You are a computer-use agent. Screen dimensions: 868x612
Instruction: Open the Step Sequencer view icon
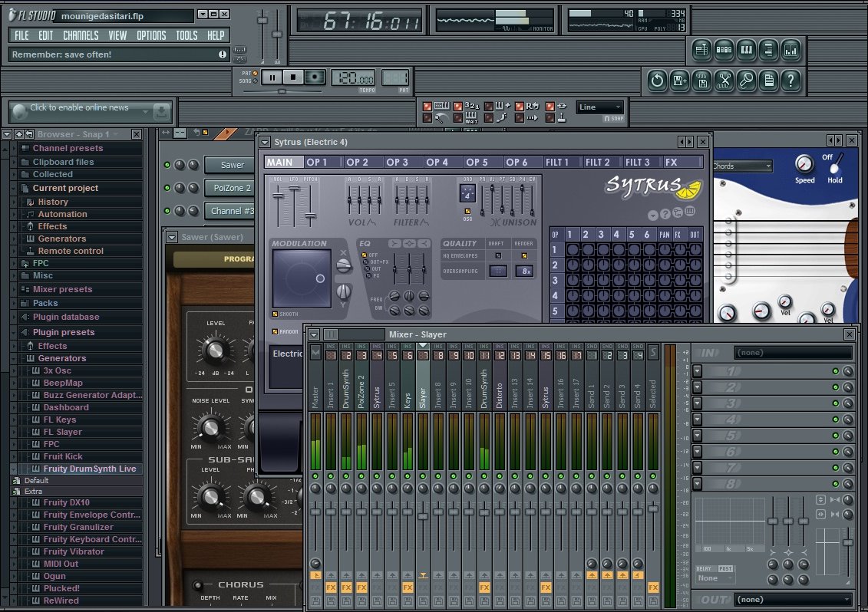pos(724,51)
